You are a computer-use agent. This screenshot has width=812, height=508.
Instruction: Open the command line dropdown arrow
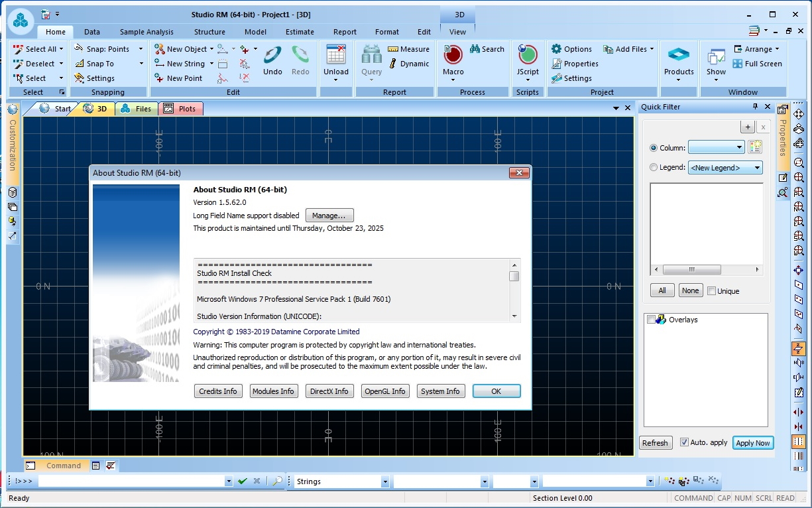point(229,481)
